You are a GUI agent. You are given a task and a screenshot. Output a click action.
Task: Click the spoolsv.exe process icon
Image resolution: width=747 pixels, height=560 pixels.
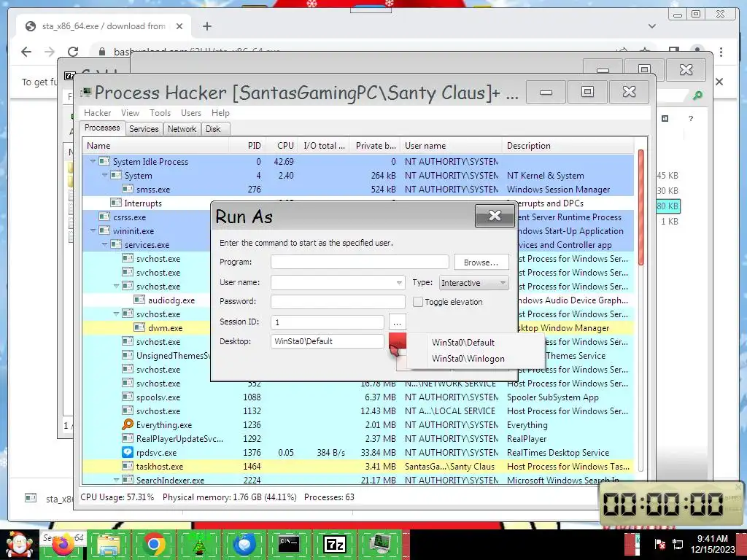[128, 397]
